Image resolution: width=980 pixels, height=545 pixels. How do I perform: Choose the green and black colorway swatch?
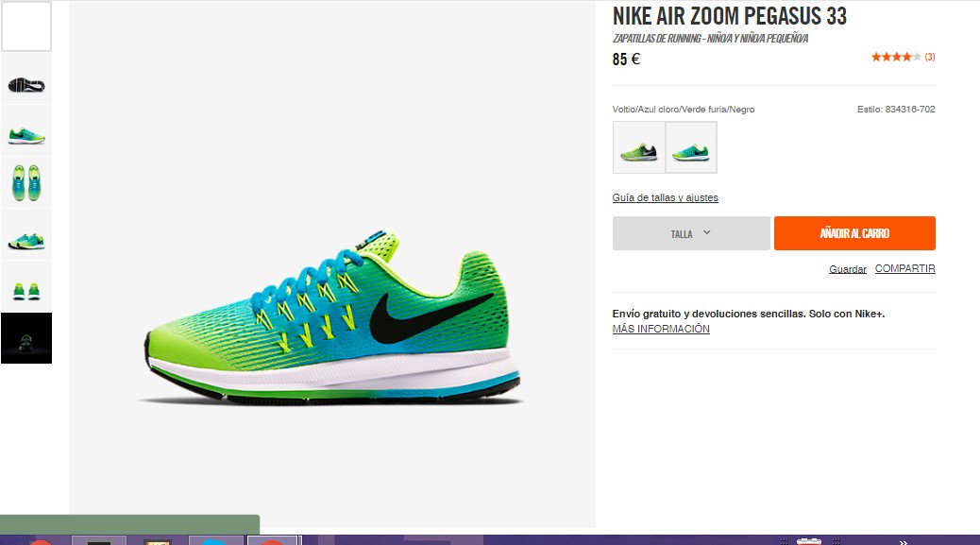click(x=639, y=146)
